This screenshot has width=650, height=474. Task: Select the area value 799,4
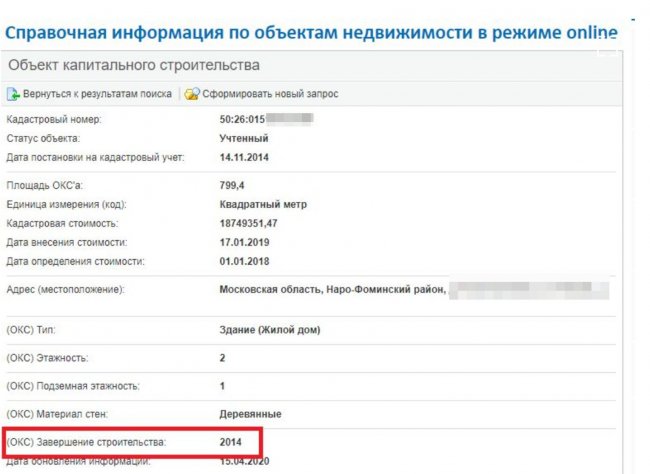(233, 186)
